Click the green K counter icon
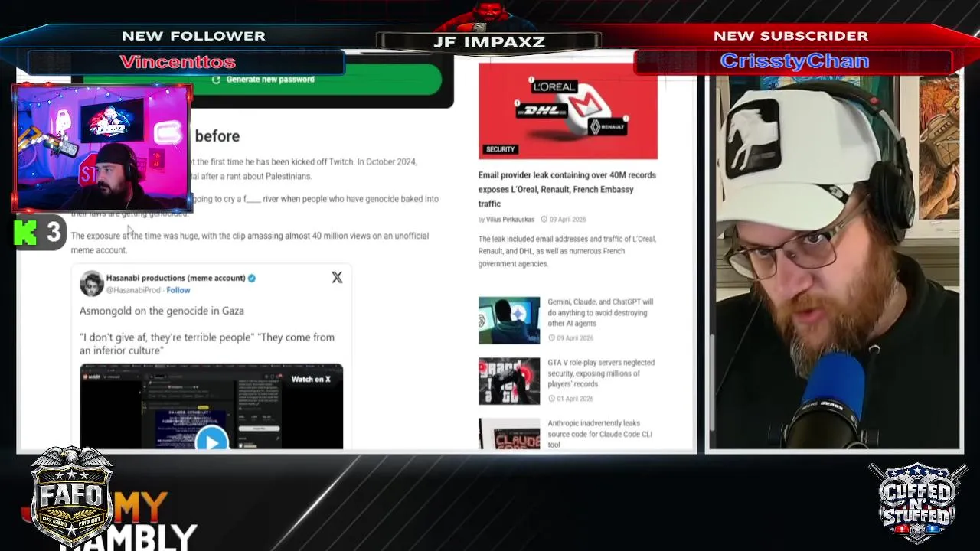 tap(25, 233)
